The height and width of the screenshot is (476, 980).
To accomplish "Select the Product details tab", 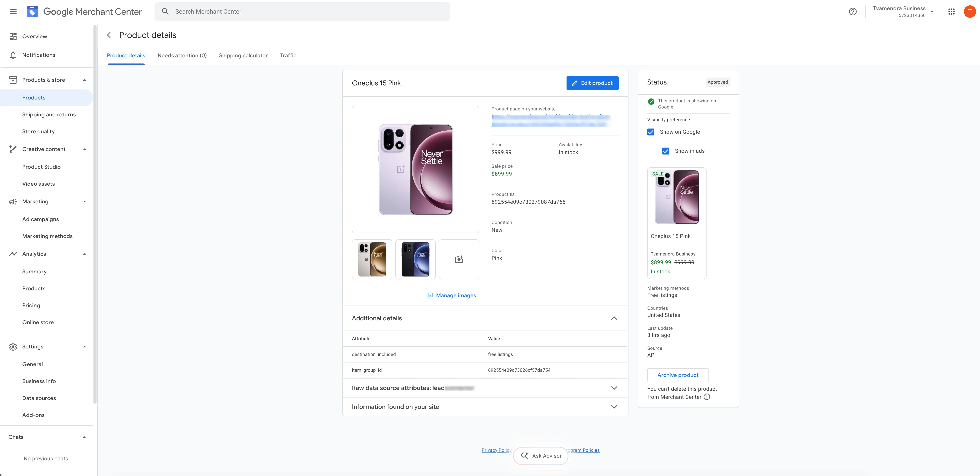I will [x=126, y=56].
